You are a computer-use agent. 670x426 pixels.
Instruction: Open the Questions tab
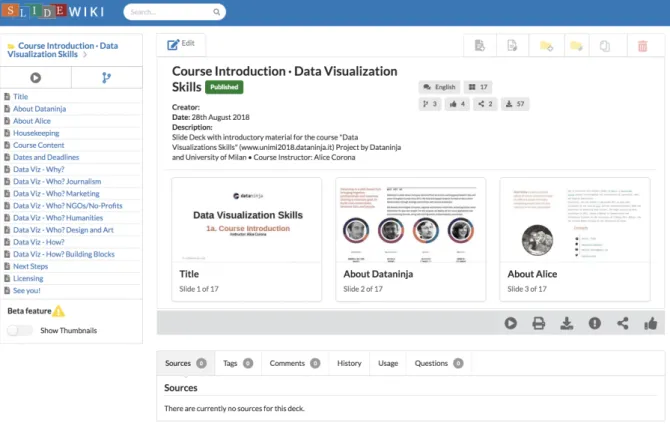pyautogui.click(x=439, y=364)
